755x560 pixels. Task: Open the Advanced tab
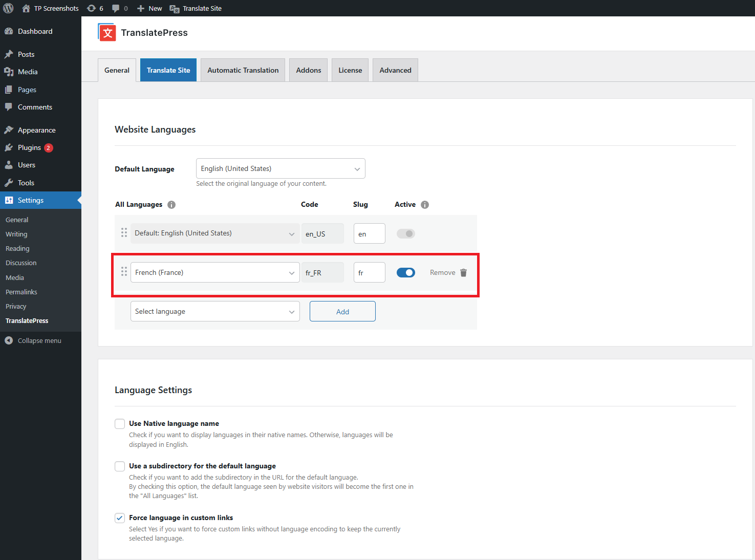coord(395,70)
